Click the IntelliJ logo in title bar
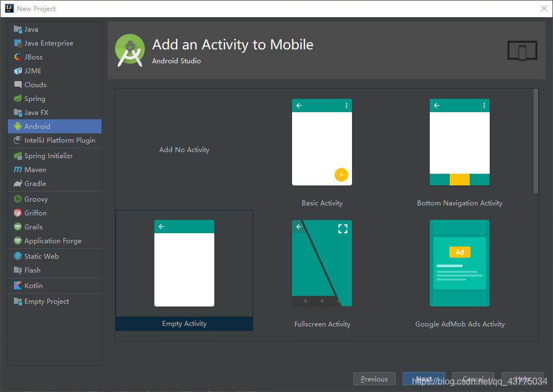Image resolution: width=553 pixels, height=392 pixels. click(9, 8)
